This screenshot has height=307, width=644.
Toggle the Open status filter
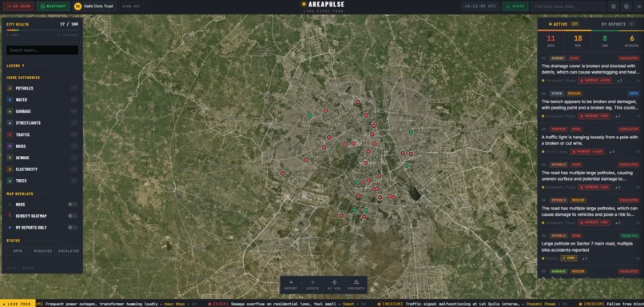(18, 251)
